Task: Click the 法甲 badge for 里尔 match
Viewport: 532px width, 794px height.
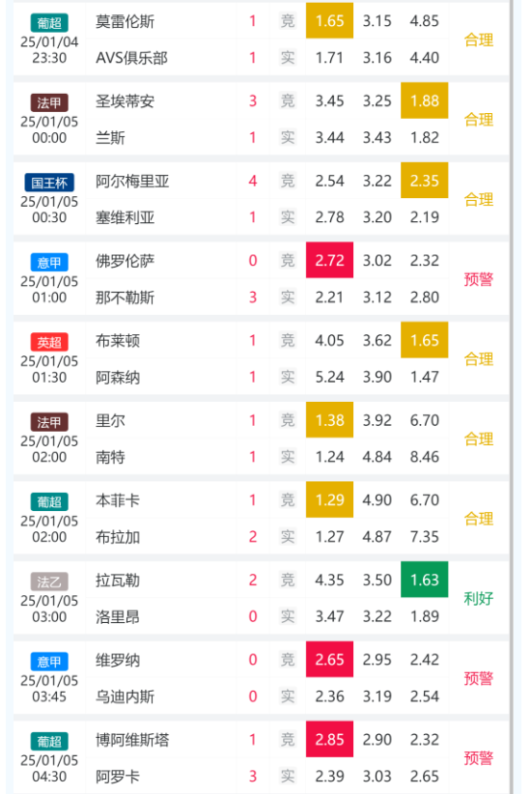Action: [49, 422]
